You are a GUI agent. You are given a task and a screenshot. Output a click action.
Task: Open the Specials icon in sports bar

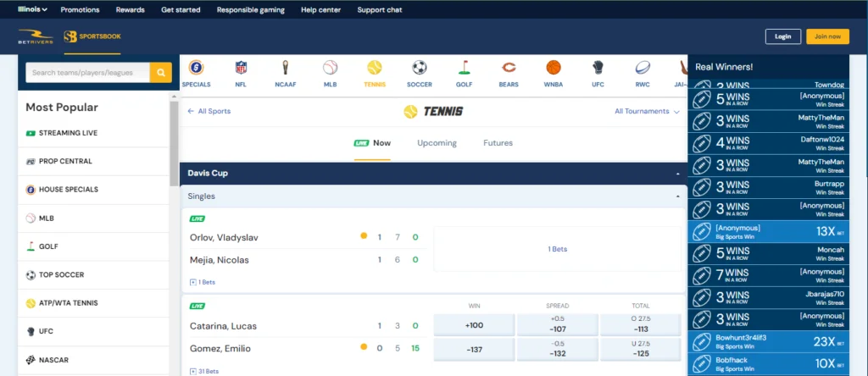tap(196, 69)
